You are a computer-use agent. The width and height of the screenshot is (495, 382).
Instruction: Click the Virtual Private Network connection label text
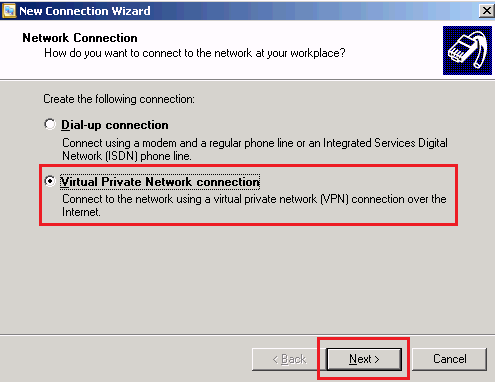point(160,182)
